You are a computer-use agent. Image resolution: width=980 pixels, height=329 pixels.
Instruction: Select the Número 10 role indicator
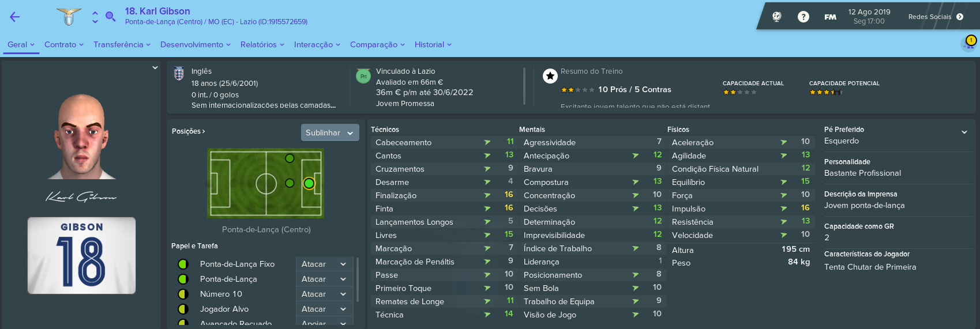point(183,294)
